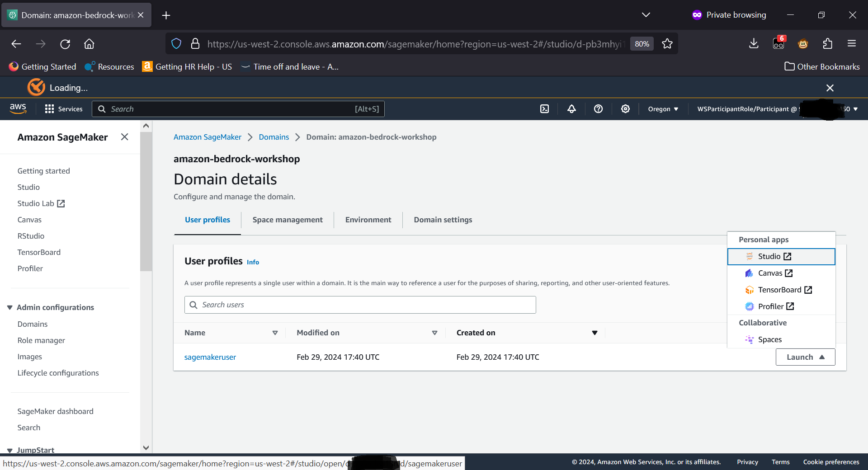Open the notifications bell icon
The image size is (868, 470).
[x=571, y=109]
